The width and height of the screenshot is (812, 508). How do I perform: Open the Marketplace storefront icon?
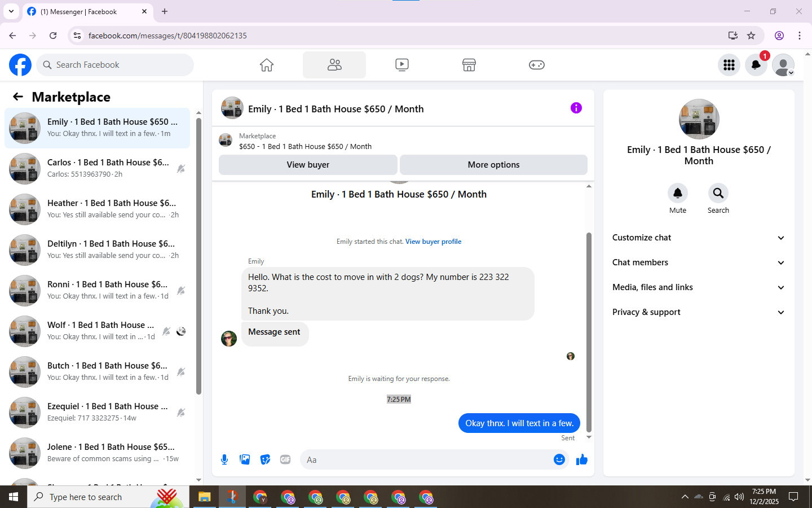click(x=469, y=65)
